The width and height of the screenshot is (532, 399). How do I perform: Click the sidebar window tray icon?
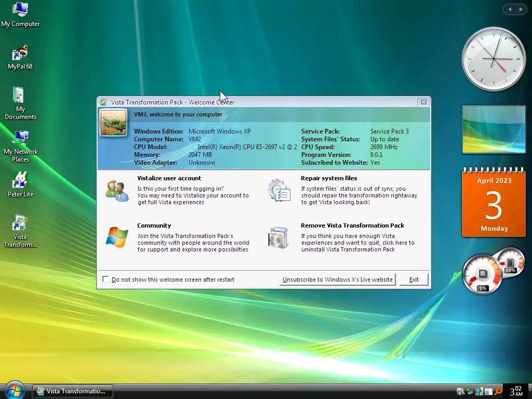click(x=488, y=392)
